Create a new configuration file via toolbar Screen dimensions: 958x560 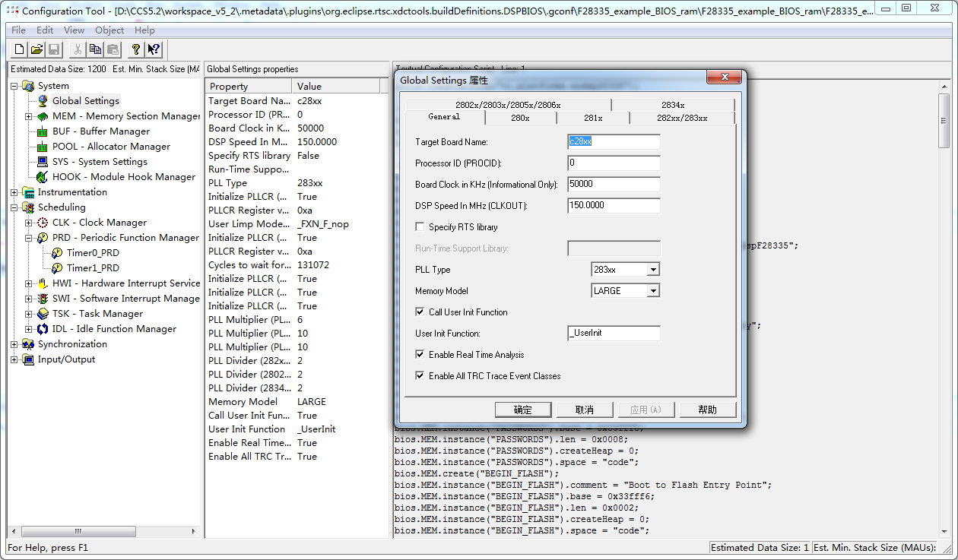pos(20,49)
